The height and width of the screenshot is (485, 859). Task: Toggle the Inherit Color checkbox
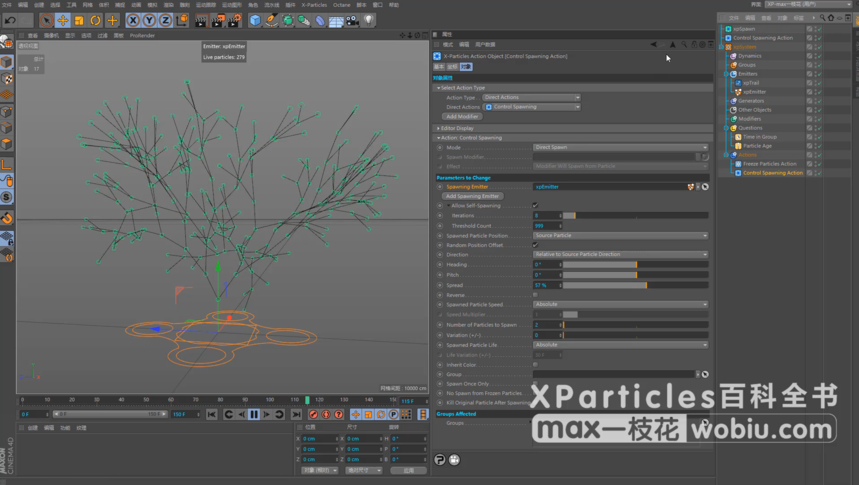(535, 364)
